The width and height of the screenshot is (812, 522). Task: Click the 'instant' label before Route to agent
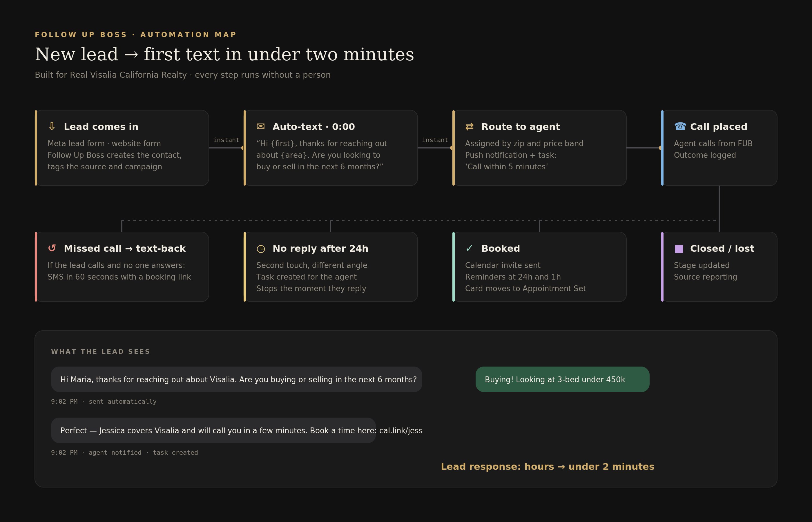(435, 140)
